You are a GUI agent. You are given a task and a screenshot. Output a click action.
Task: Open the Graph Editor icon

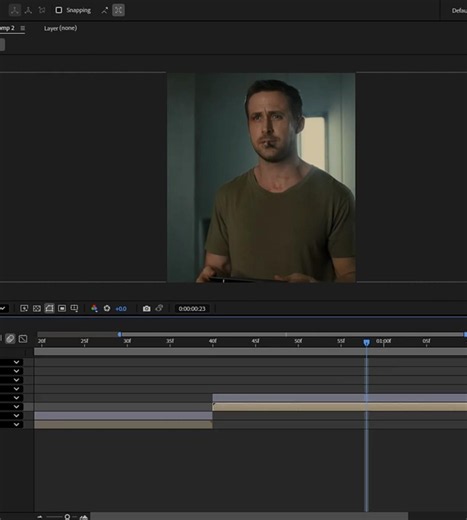[x=23, y=339]
